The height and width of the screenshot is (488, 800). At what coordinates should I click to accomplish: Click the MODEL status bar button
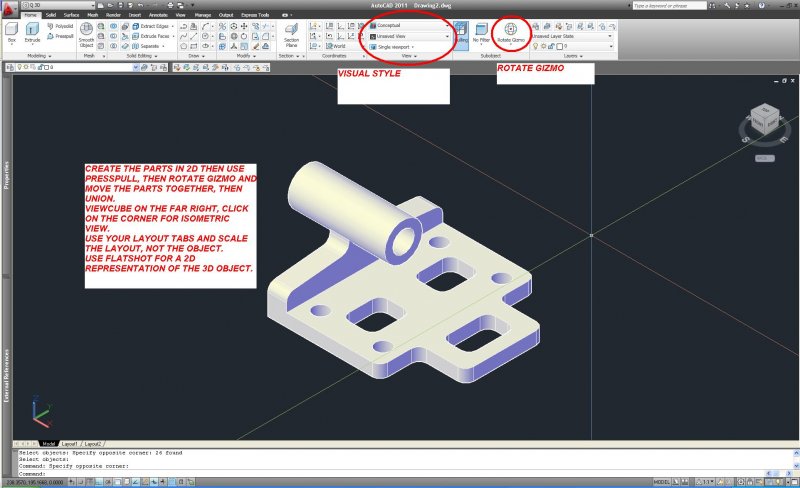pos(661,482)
